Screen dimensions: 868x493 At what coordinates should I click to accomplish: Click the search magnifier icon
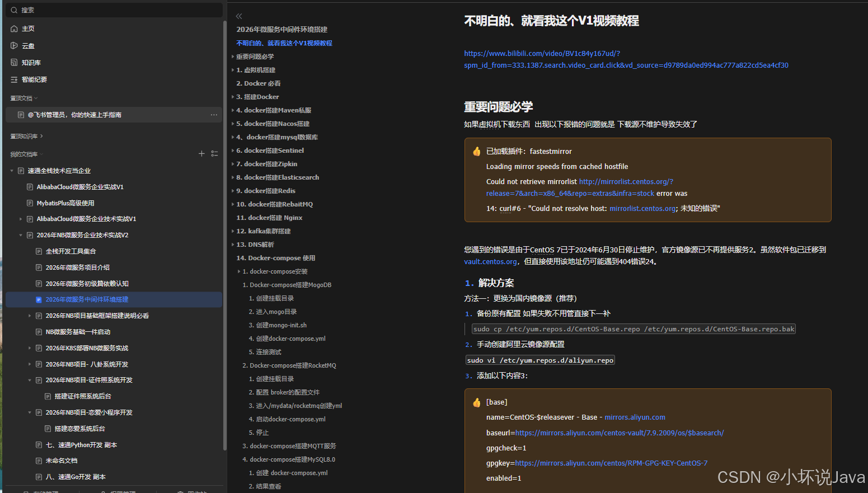[14, 10]
